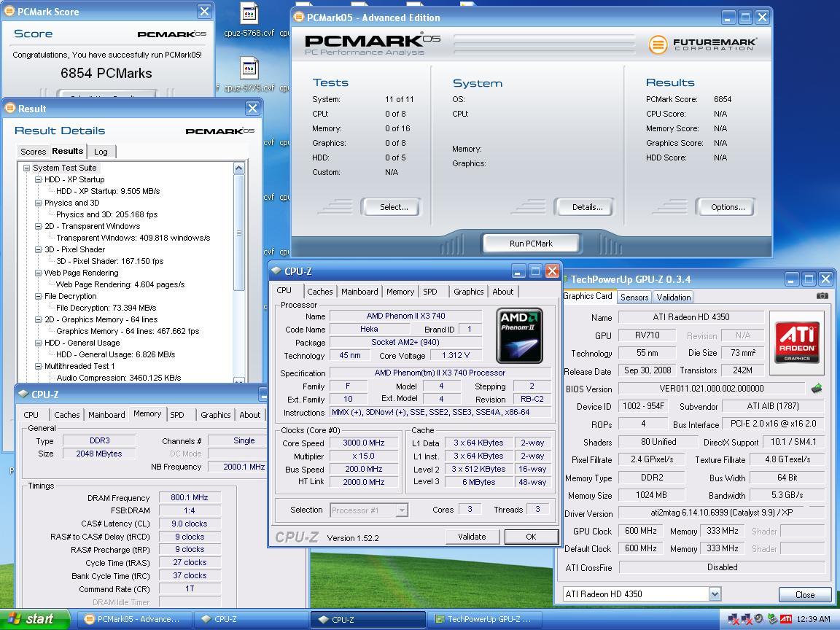Click OK button in CPU-Z
Screen dimensions: 840x630
pyautogui.click(x=531, y=536)
